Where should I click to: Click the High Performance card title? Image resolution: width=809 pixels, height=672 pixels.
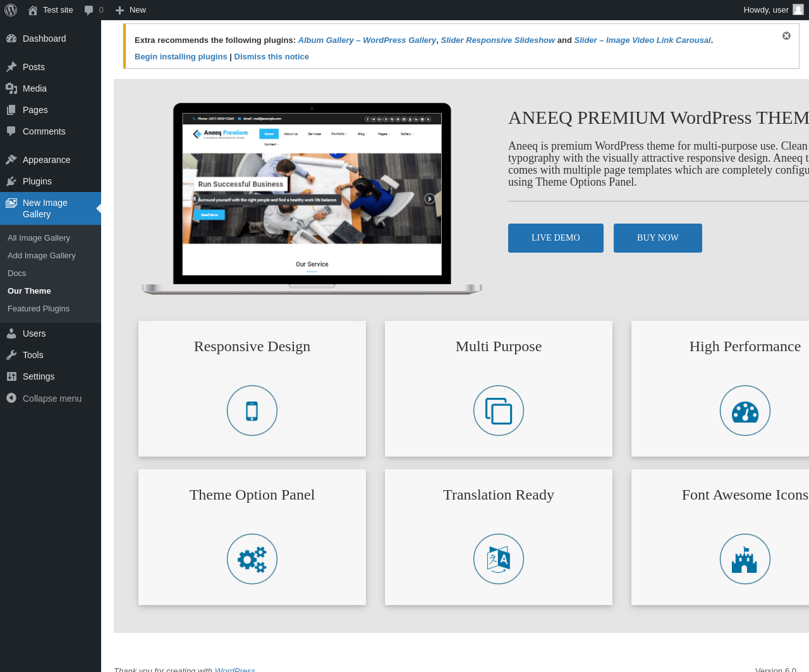coord(745,347)
